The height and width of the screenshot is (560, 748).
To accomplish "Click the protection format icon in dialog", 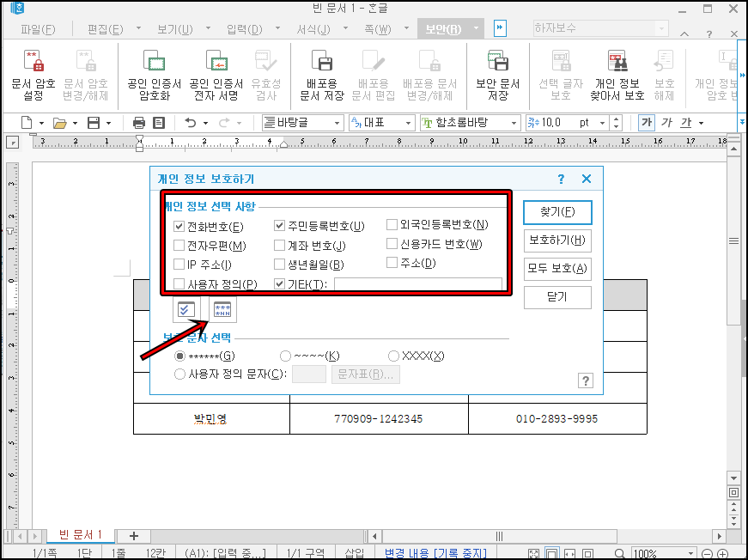I will [222, 310].
